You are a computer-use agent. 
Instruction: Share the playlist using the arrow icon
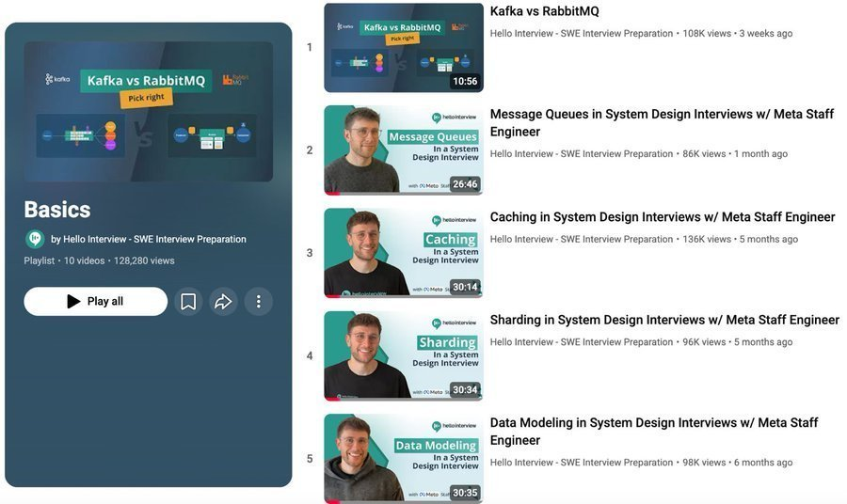223,302
